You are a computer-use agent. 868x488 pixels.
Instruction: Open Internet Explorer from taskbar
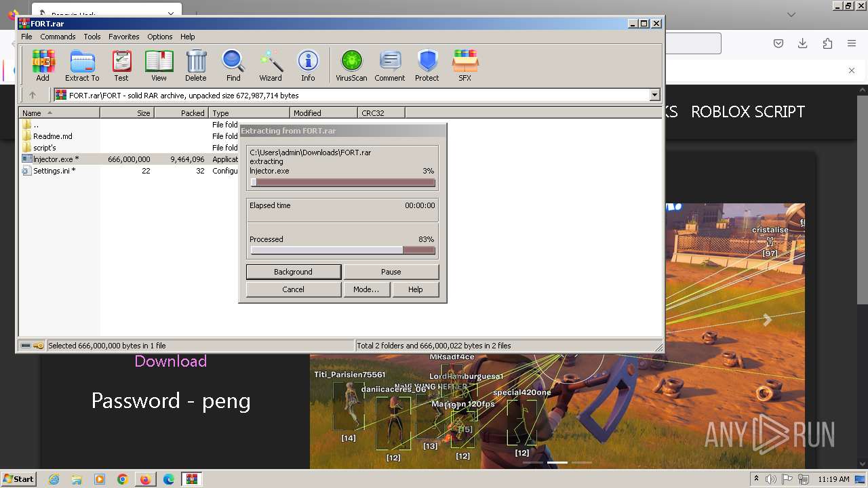tap(54, 479)
